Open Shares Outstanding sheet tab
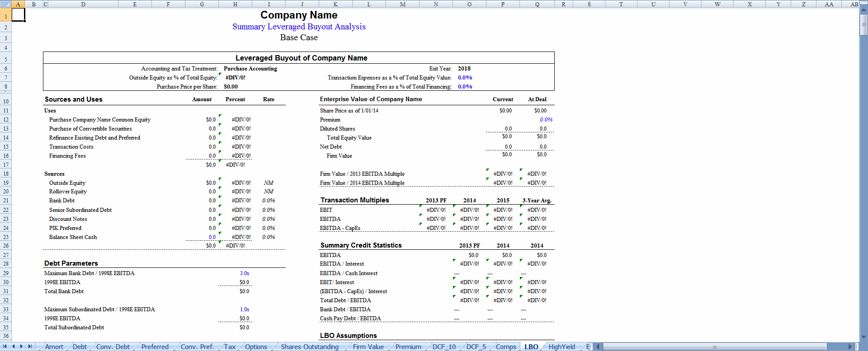Screen dimensions: 868x351 tap(310, 347)
